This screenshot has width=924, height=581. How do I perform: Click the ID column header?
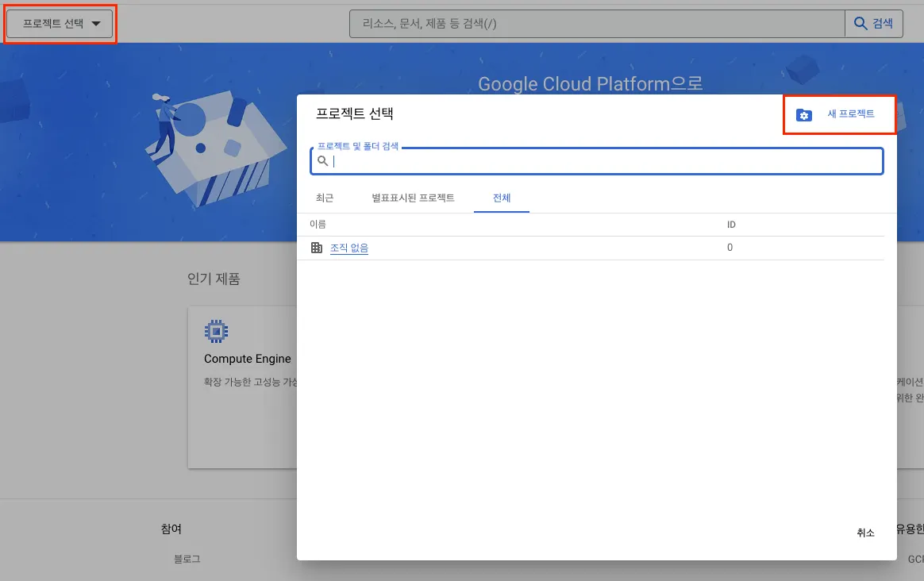coord(731,225)
